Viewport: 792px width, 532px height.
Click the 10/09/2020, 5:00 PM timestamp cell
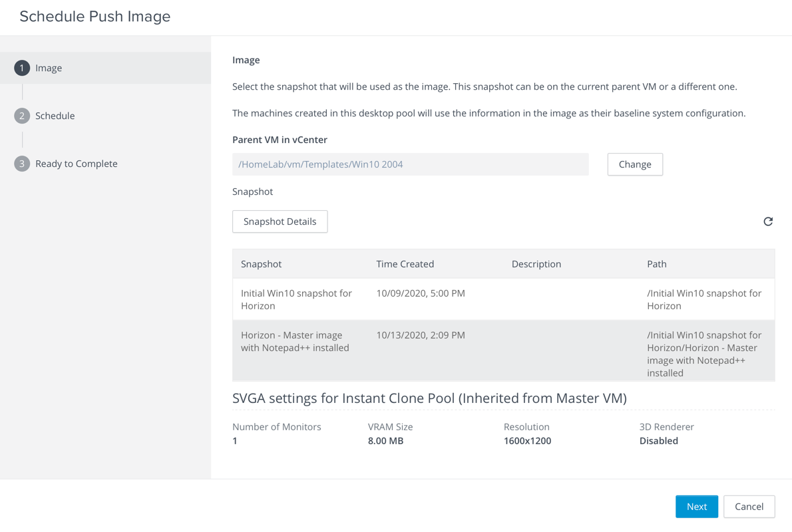(420, 293)
